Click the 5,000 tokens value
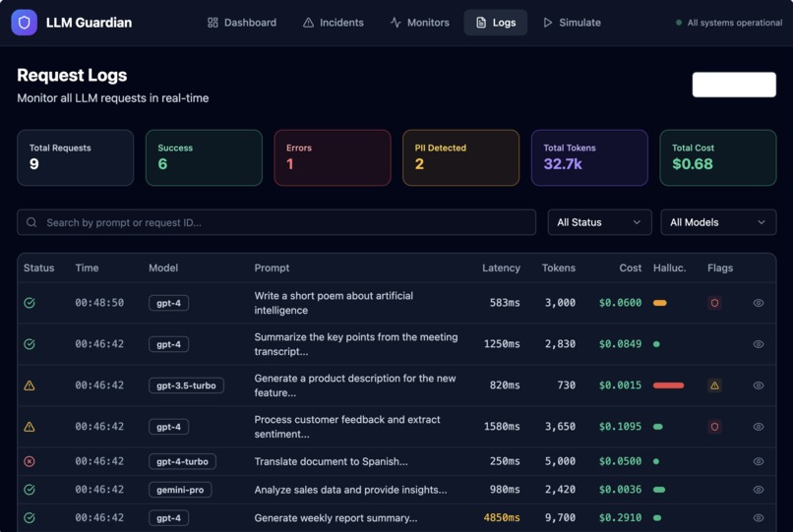 point(560,461)
